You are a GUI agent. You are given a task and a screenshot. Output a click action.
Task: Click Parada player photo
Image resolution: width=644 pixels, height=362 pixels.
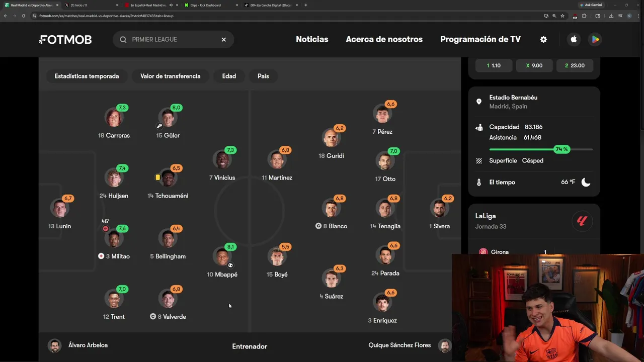click(x=385, y=255)
